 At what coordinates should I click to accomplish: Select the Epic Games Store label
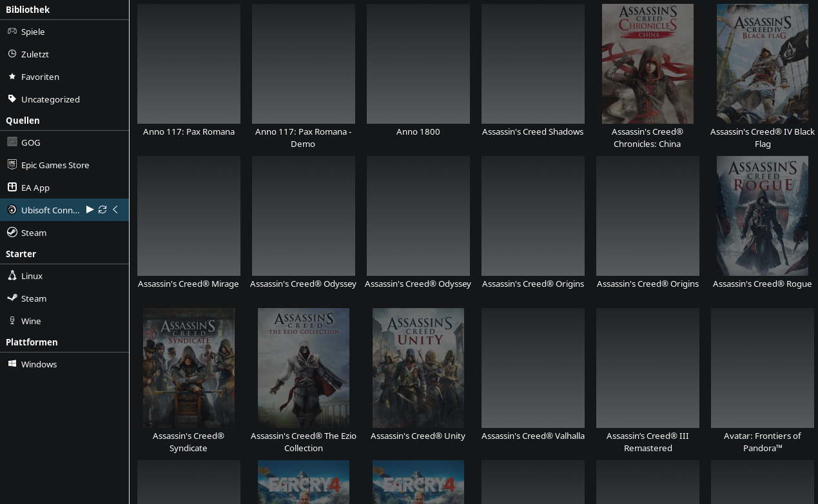click(x=55, y=165)
